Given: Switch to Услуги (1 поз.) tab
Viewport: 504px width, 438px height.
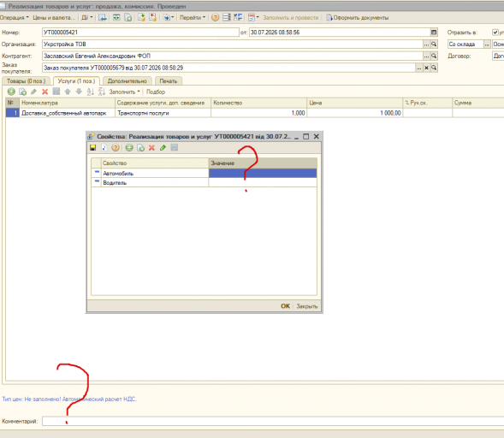Looking at the screenshot, I should [x=76, y=81].
